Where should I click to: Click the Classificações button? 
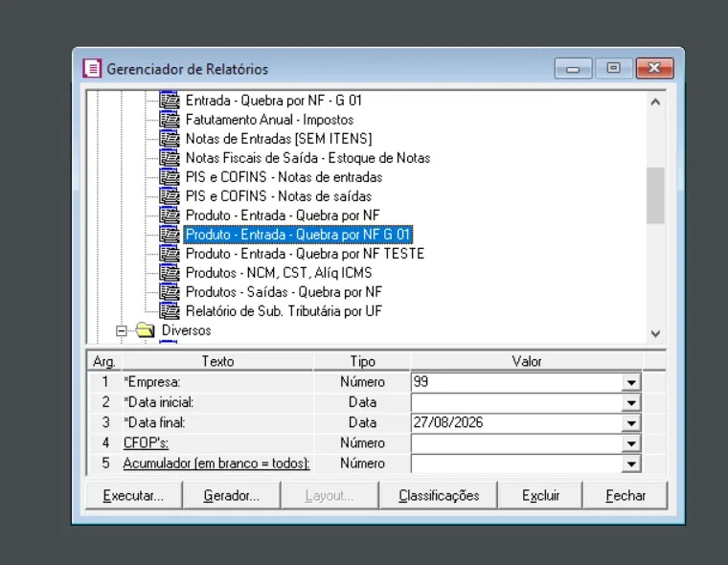[439, 495]
